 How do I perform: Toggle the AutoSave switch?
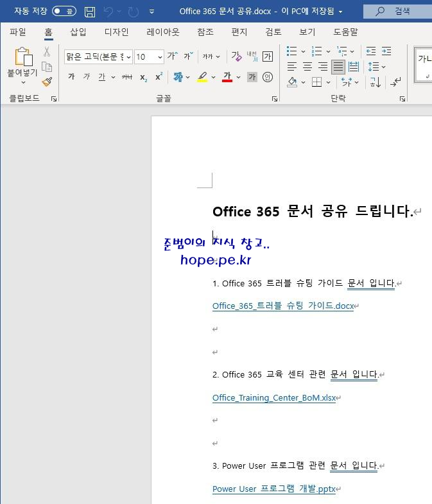coord(64,12)
